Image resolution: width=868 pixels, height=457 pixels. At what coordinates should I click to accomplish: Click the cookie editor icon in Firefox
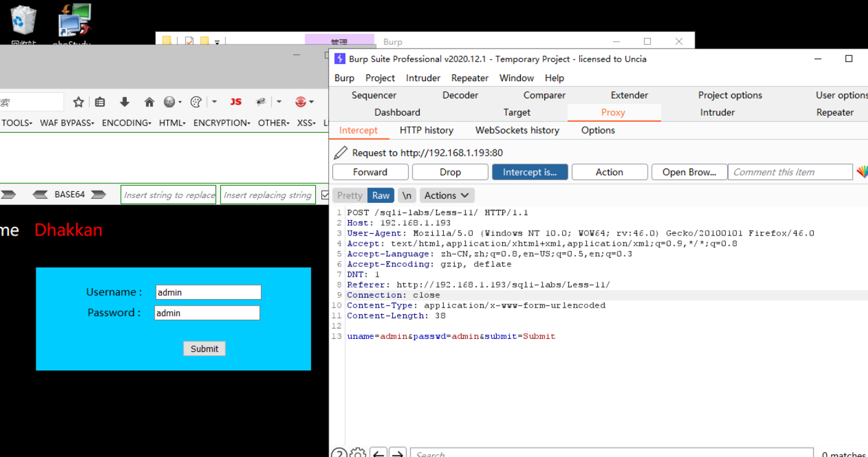(x=196, y=102)
